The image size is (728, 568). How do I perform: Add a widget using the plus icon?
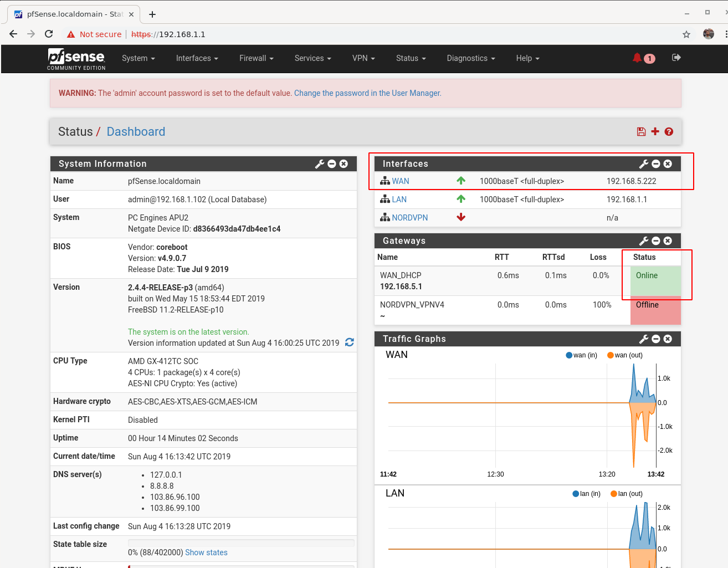pyautogui.click(x=655, y=131)
